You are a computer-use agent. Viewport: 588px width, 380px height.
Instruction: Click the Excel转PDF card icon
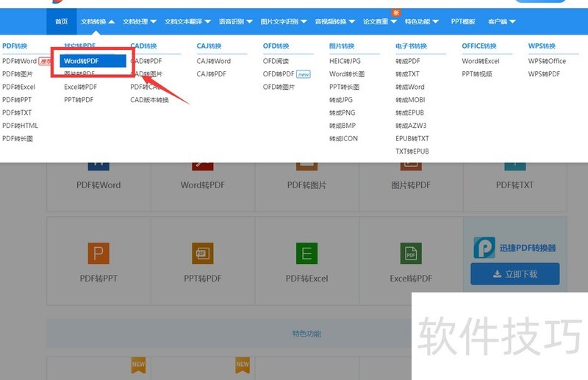(x=411, y=253)
